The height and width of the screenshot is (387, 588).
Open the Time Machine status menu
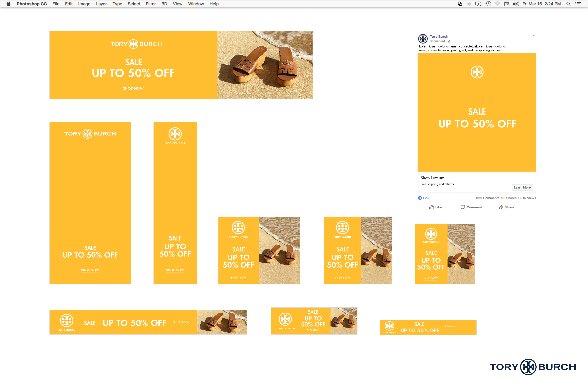(x=488, y=4)
